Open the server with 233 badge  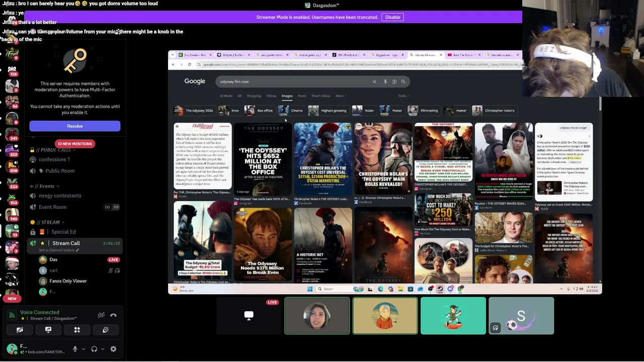point(12,182)
